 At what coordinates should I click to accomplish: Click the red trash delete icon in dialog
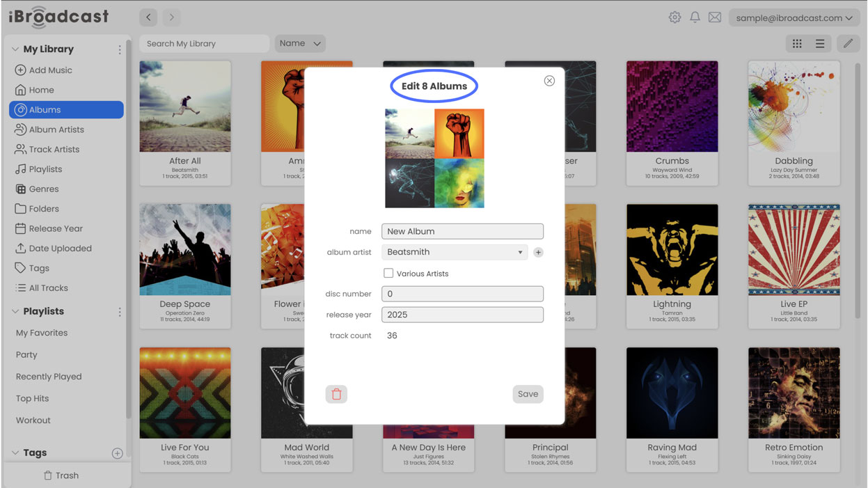[336, 394]
